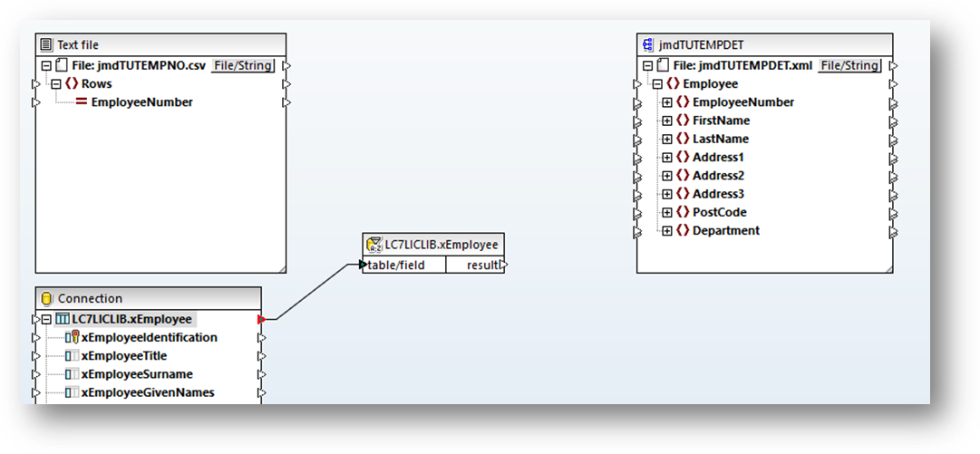Expand the Address3 node

pos(667,194)
